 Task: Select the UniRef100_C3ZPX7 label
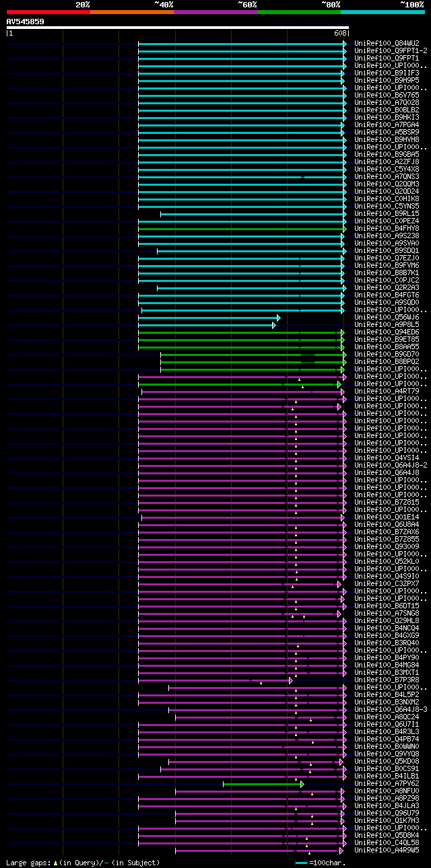point(387,583)
